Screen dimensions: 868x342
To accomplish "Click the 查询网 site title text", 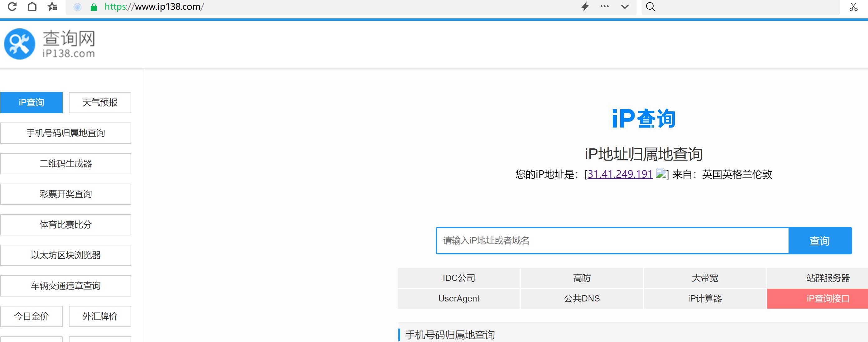I will point(69,38).
